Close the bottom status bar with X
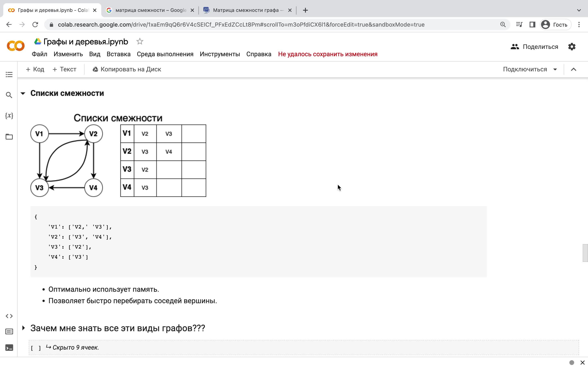Image resolution: width=588 pixels, height=368 pixels. tap(582, 363)
